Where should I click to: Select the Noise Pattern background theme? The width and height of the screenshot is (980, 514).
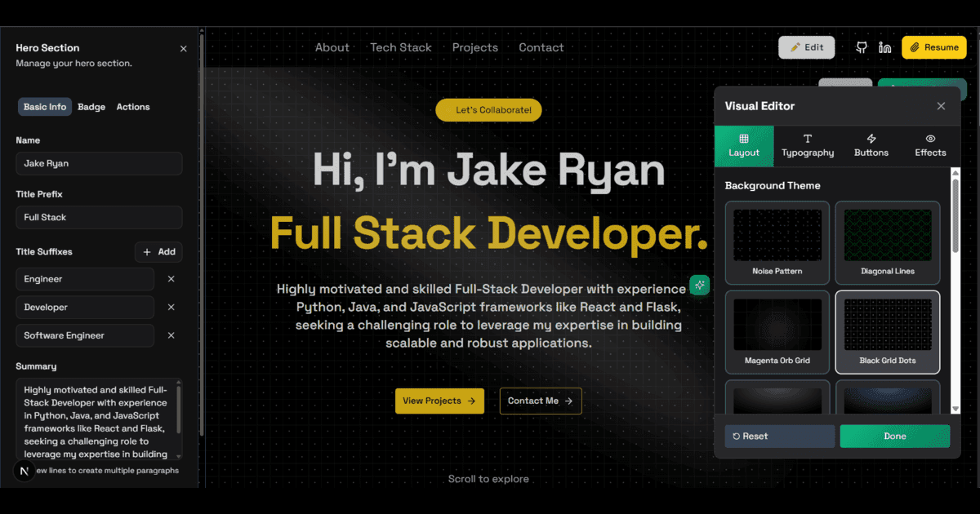[x=777, y=242]
